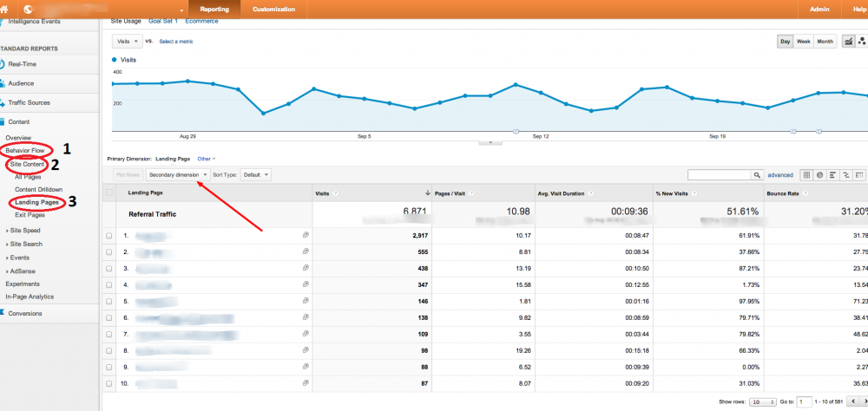Screen dimensions: 868x411
Task: Open the Secondary dimension dropdown
Action: (178, 174)
